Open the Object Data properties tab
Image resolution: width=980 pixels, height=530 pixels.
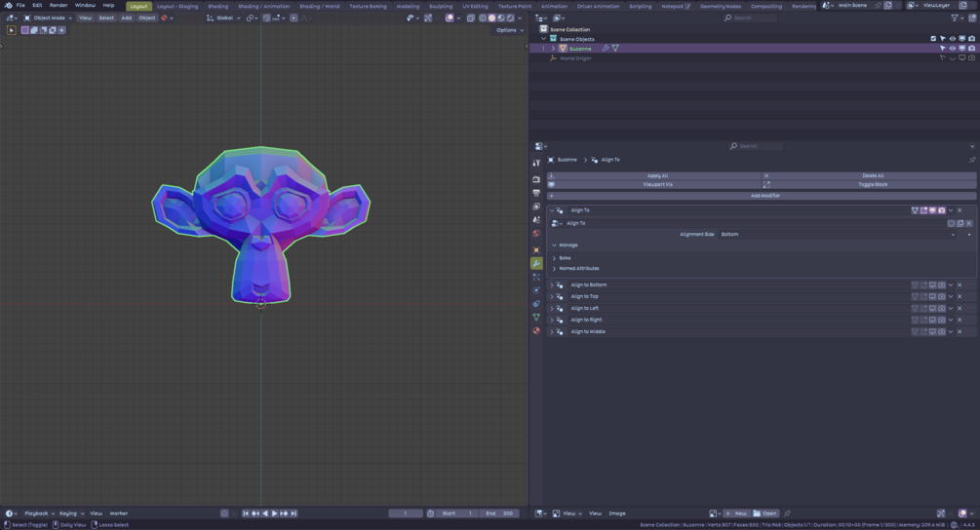pyautogui.click(x=536, y=318)
